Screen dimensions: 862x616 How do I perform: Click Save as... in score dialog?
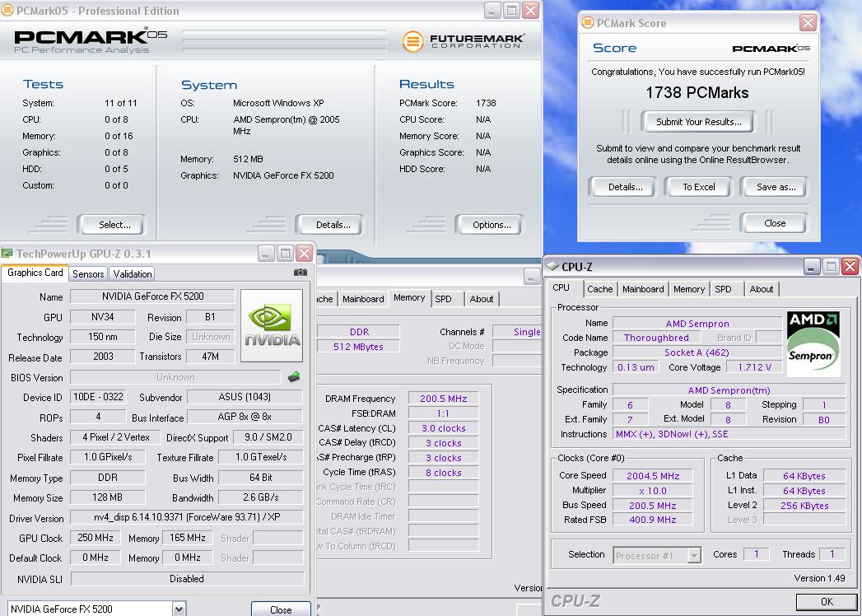776,187
